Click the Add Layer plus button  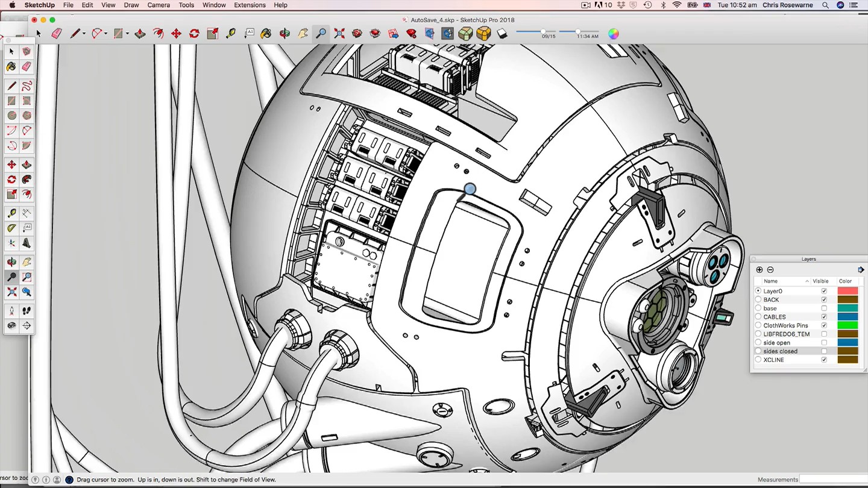coord(759,270)
